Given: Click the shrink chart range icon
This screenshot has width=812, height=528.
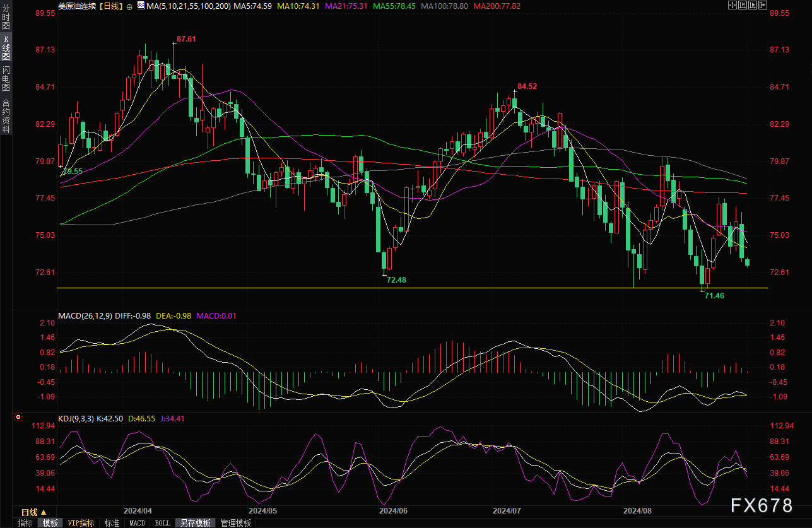Looking at the screenshot, I should tap(743, 5).
